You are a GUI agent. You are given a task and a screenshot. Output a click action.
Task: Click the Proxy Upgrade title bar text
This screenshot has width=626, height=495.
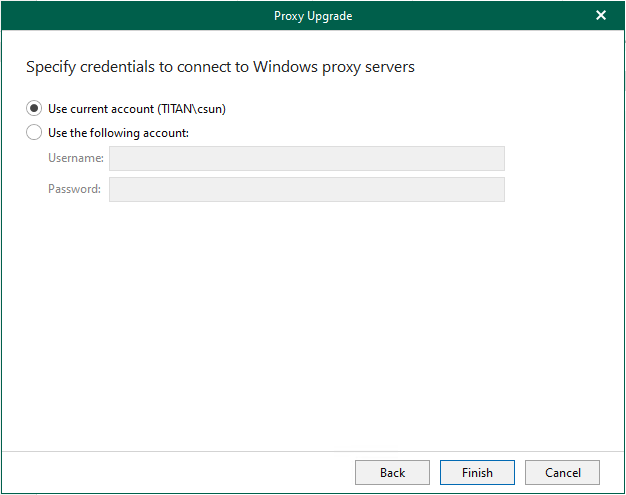click(x=313, y=16)
